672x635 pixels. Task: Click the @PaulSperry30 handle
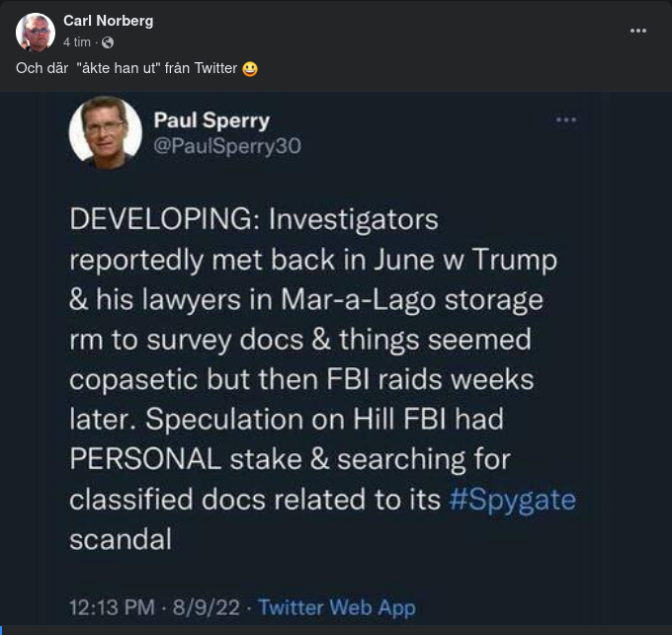click(226, 146)
